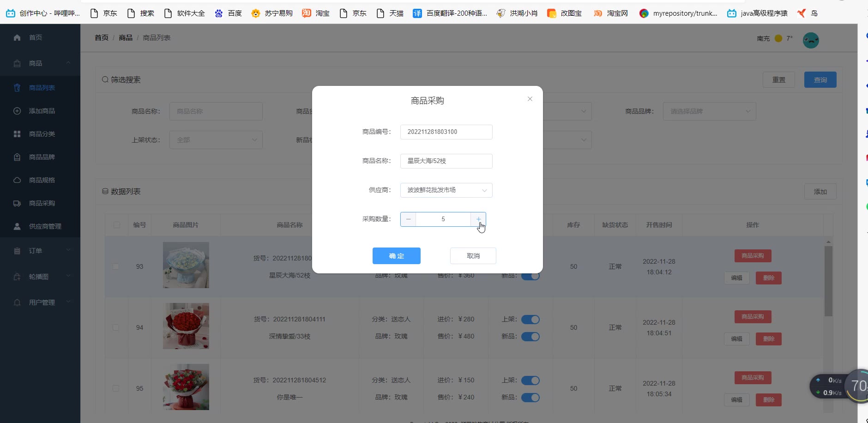
Task: Click the 首页 breadcrumb link
Action: 102,38
